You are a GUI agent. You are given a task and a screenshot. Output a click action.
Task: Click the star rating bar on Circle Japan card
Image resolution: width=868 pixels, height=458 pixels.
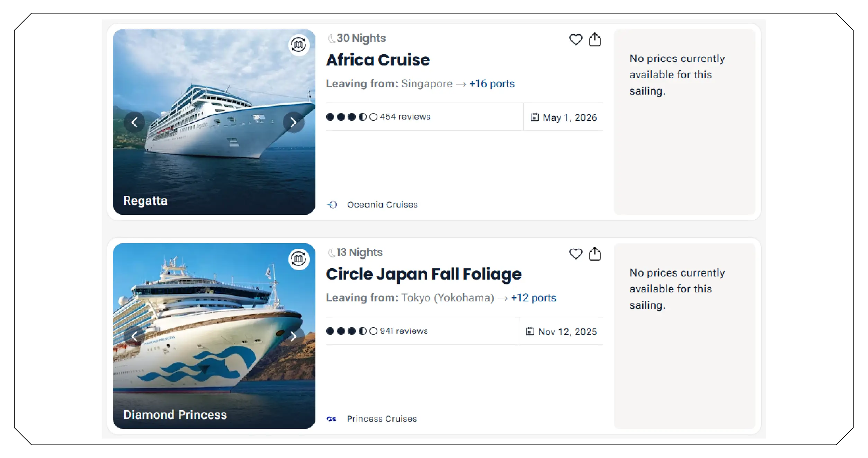click(351, 331)
